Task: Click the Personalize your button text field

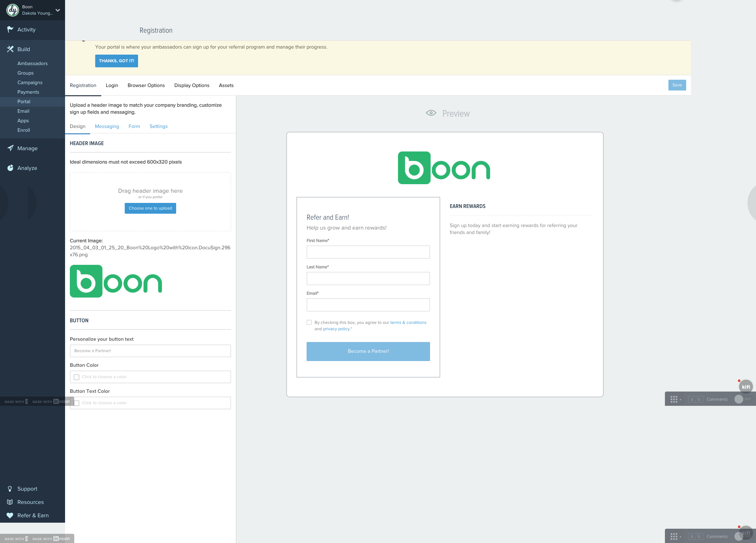Action: pyautogui.click(x=150, y=351)
